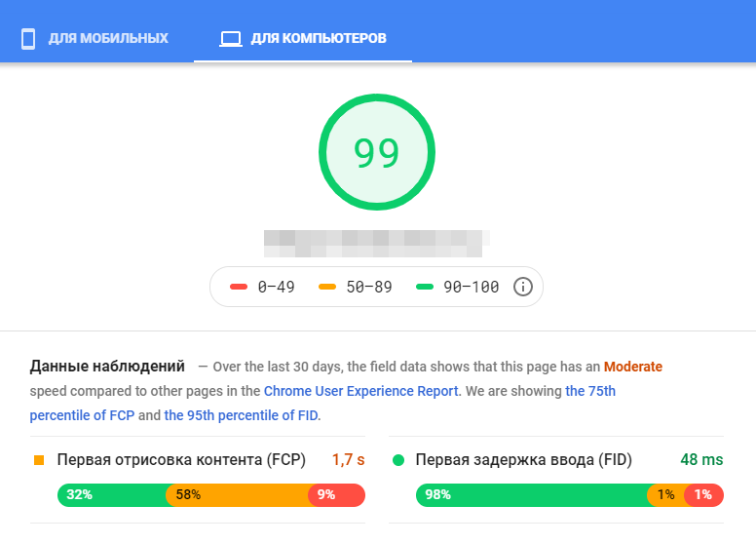Click the green circle FID indicator
756x544 pixels.
tap(398, 459)
